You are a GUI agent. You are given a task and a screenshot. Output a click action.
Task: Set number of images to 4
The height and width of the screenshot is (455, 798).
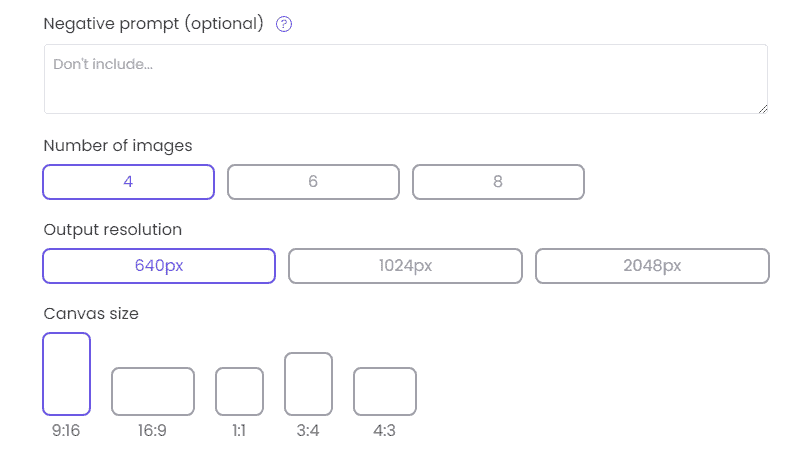point(128,182)
